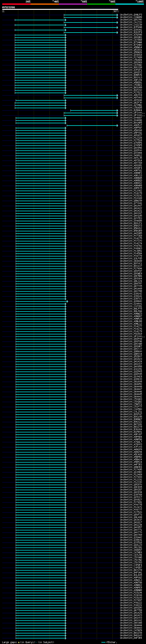Click the yellow large-gaps triangle legend icon
Screen dimensions: 146x644
tap(19, 642)
